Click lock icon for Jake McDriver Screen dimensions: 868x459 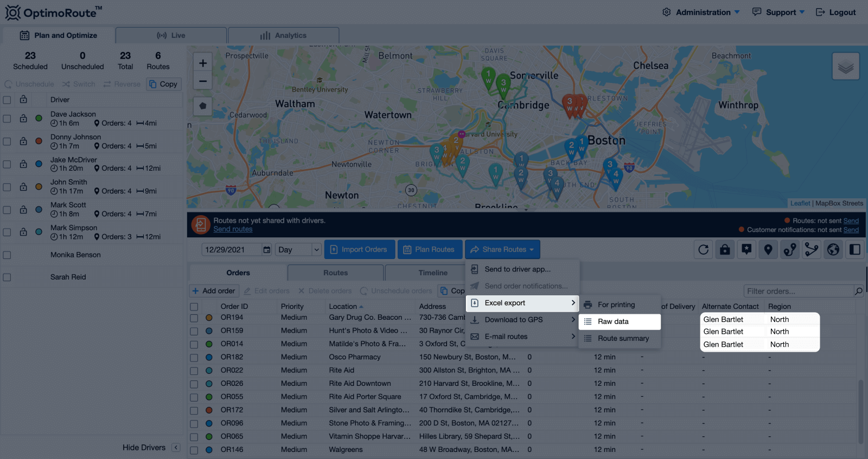coord(23,164)
